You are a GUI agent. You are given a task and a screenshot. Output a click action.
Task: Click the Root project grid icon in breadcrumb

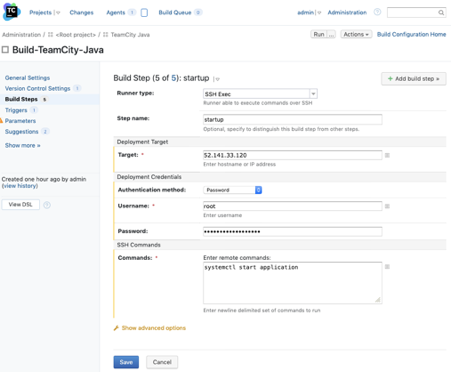point(50,35)
